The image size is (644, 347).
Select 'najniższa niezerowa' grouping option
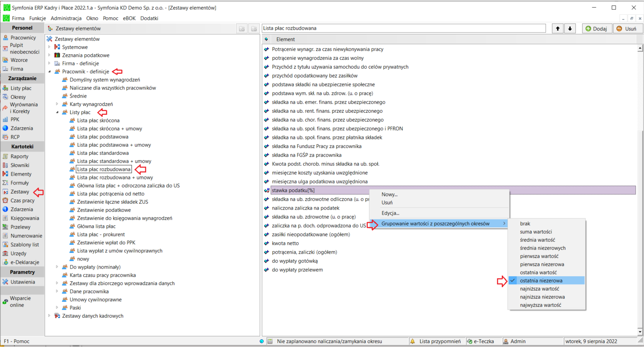(547, 297)
